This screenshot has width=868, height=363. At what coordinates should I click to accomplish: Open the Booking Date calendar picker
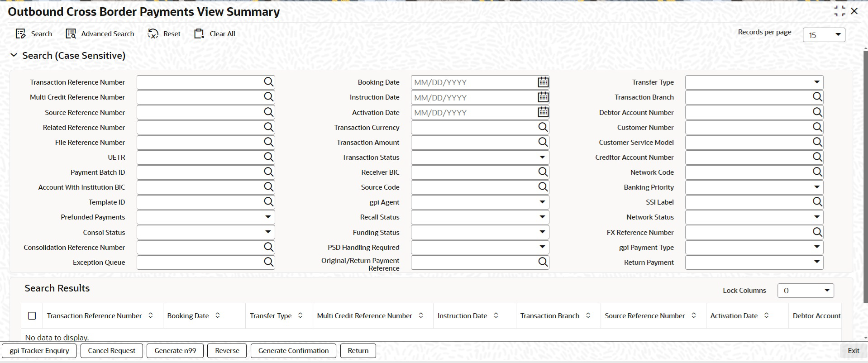(543, 82)
